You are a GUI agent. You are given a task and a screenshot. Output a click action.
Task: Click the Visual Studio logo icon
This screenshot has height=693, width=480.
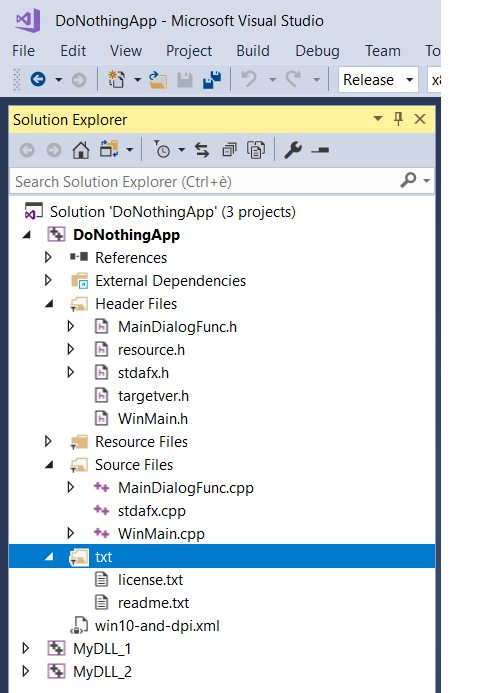tap(28, 20)
